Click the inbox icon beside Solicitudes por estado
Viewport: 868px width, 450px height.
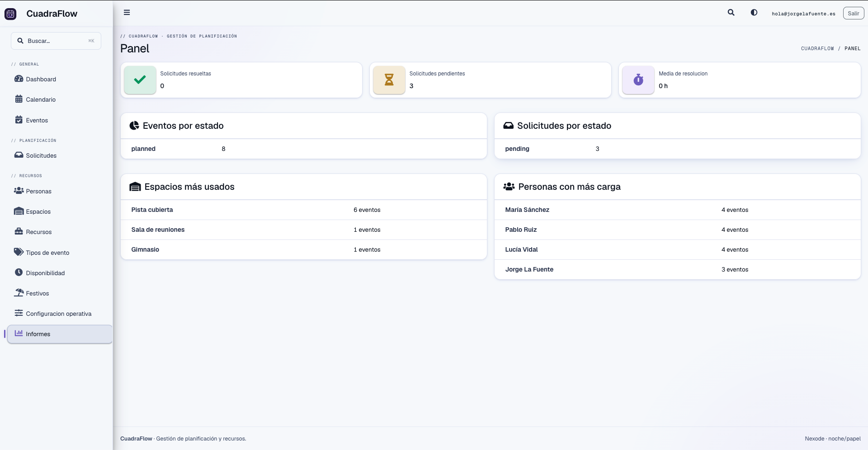(509, 126)
